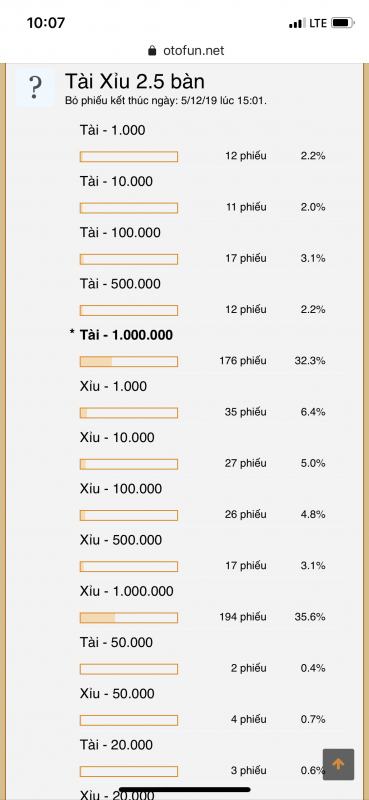Click the 176 phiếu vote count

click(243, 361)
